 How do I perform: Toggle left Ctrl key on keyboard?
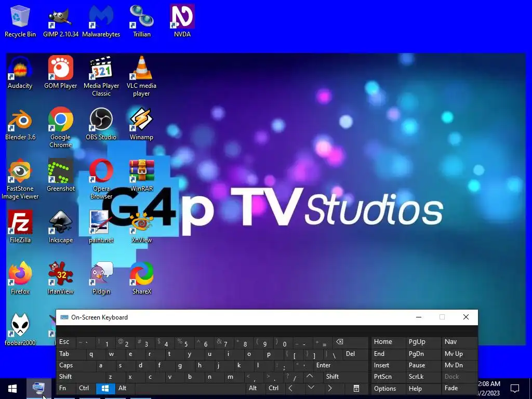(x=86, y=389)
